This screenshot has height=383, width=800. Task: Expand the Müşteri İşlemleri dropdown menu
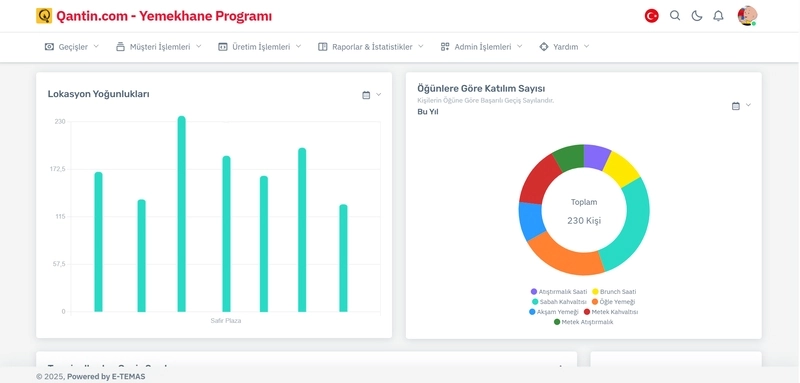click(x=159, y=47)
